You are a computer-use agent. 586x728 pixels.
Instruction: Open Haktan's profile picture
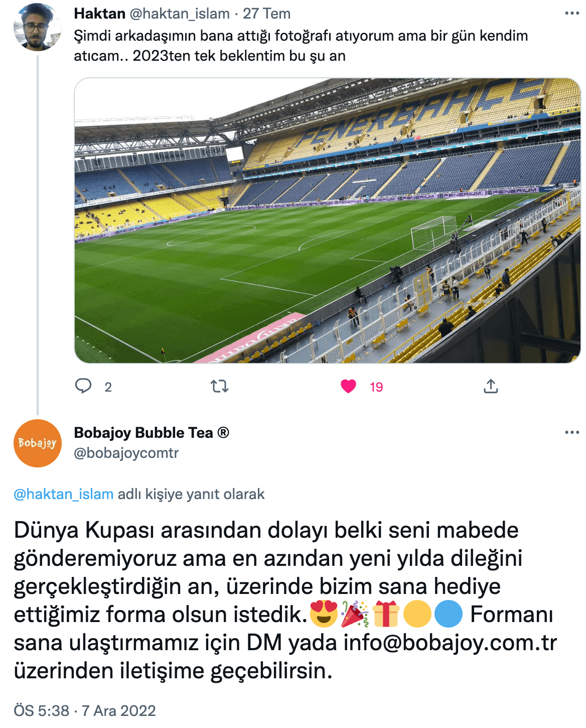tap(38, 27)
